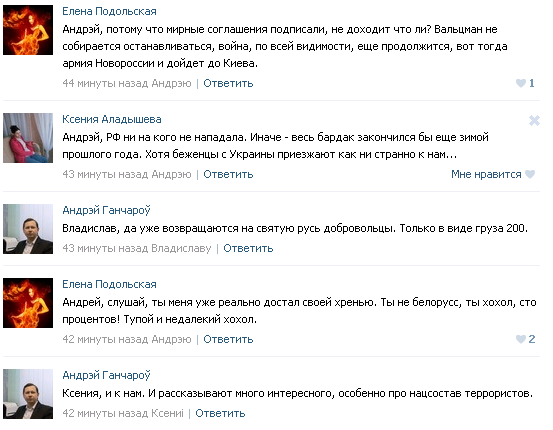Viewport: 553px width, 430px height.
Task: Like Ксения's comment via heart next to Мне нравится
Action: (x=530, y=174)
